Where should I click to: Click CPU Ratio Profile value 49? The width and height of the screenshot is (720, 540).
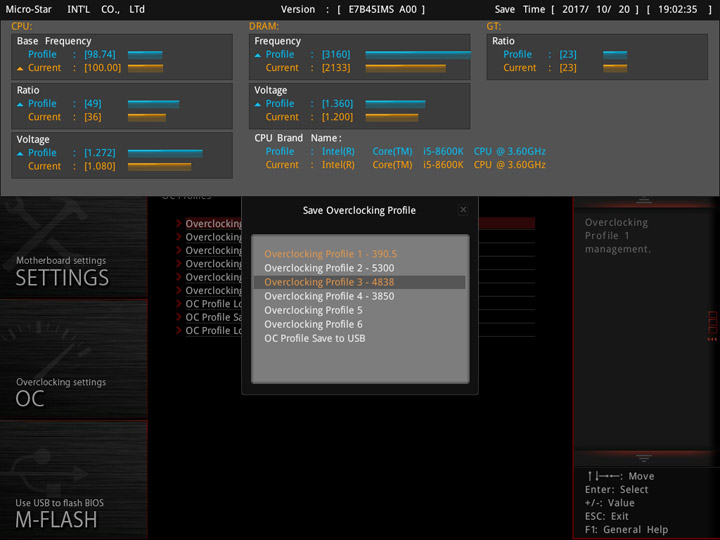[x=93, y=103]
